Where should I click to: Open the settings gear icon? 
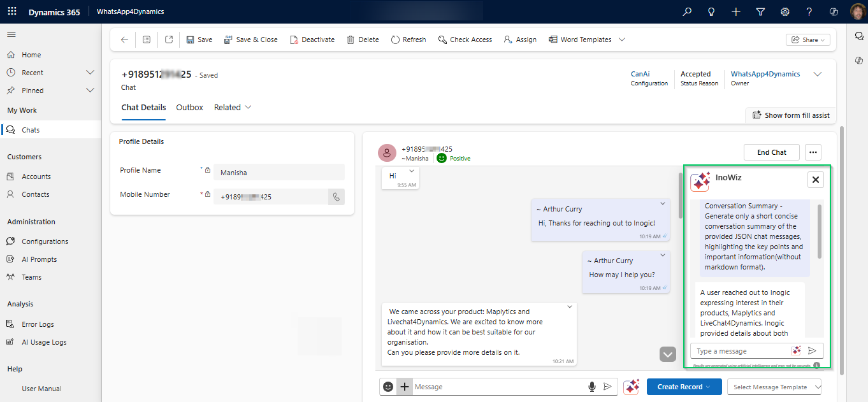[785, 11]
